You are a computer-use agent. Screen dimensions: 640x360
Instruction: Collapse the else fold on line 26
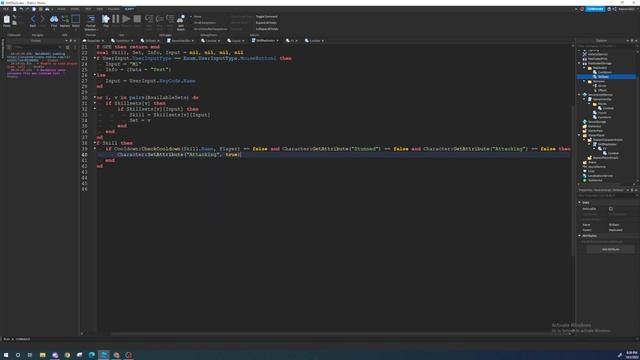click(x=95, y=75)
